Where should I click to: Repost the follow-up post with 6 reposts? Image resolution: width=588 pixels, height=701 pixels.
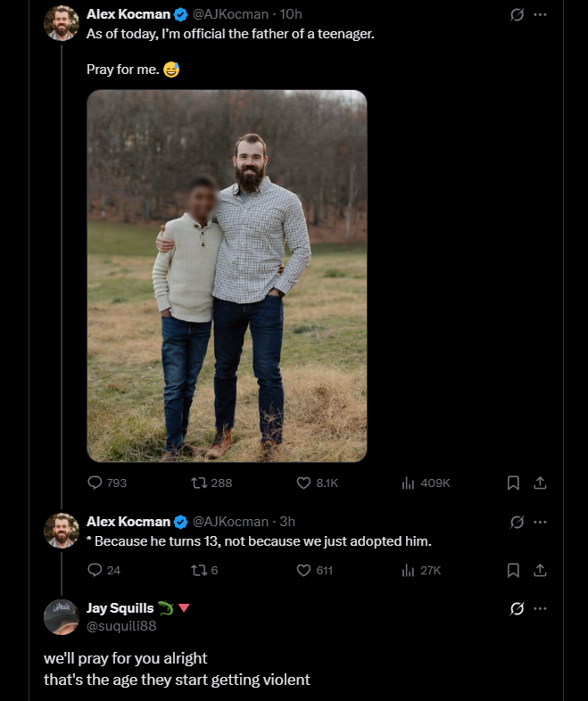pos(200,570)
